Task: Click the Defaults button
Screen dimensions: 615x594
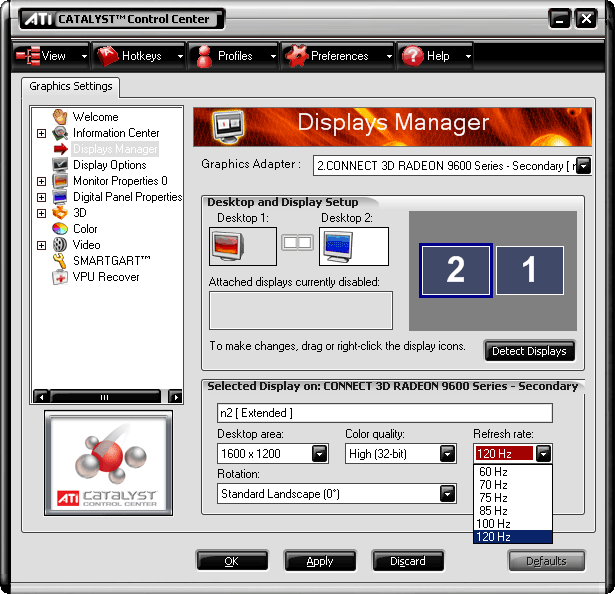Action: pyautogui.click(x=546, y=561)
